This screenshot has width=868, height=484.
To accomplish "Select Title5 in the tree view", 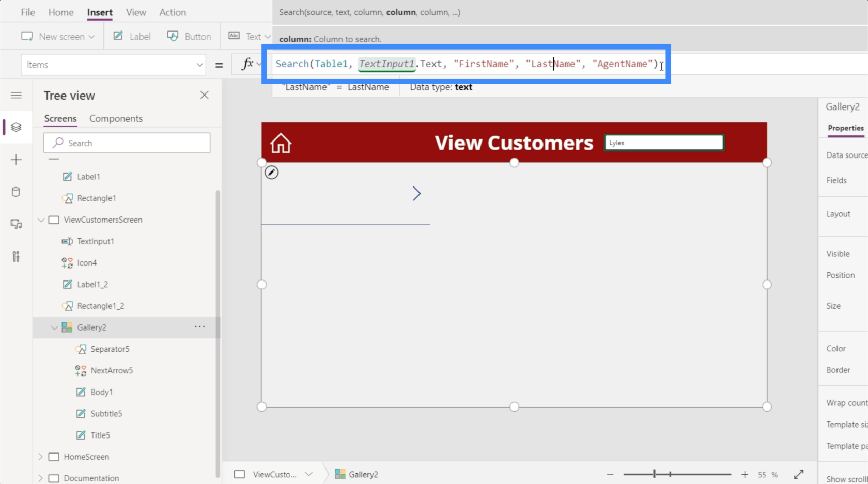I will coord(100,435).
